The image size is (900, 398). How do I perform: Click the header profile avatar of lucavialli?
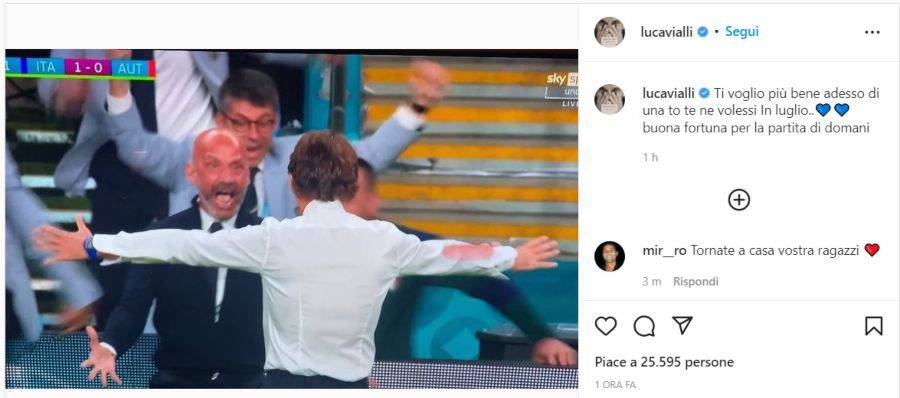(610, 32)
